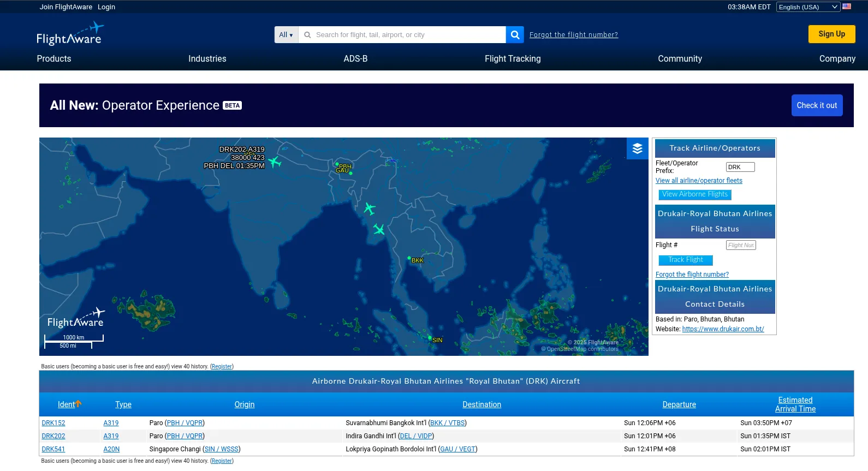
Task: Sort table by Departure column
Action: [x=679, y=404]
